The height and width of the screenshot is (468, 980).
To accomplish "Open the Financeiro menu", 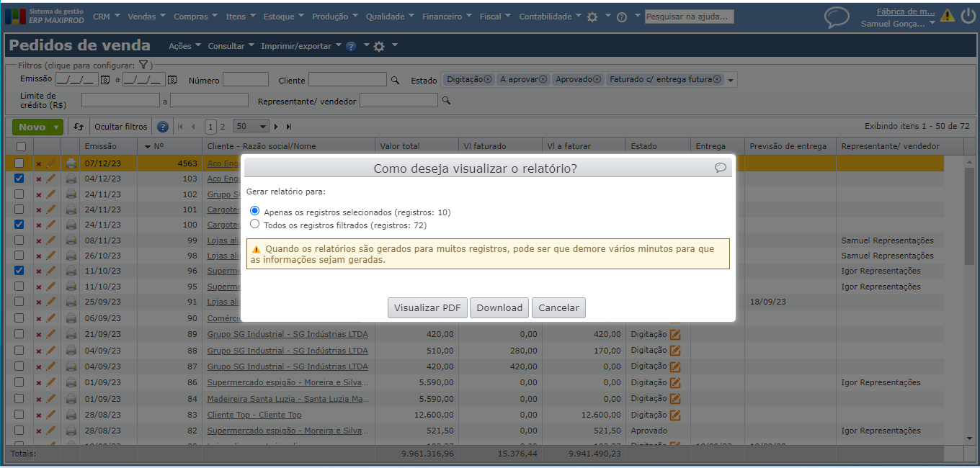I will coord(447,17).
